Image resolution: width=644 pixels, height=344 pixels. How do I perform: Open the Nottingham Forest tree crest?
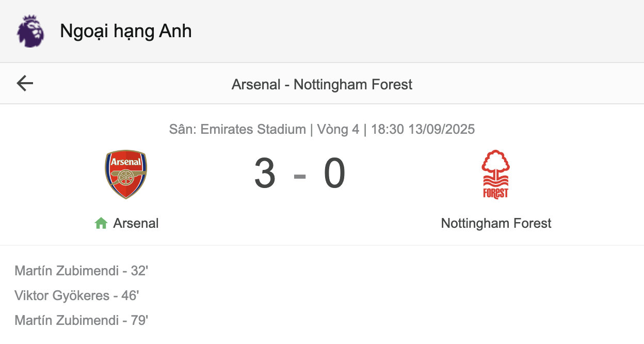pyautogui.click(x=495, y=174)
